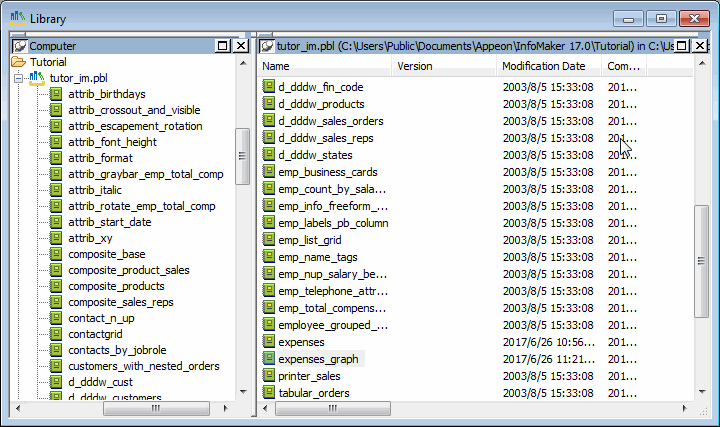Sort by the Name column header
The image size is (720, 427).
[x=324, y=66]
